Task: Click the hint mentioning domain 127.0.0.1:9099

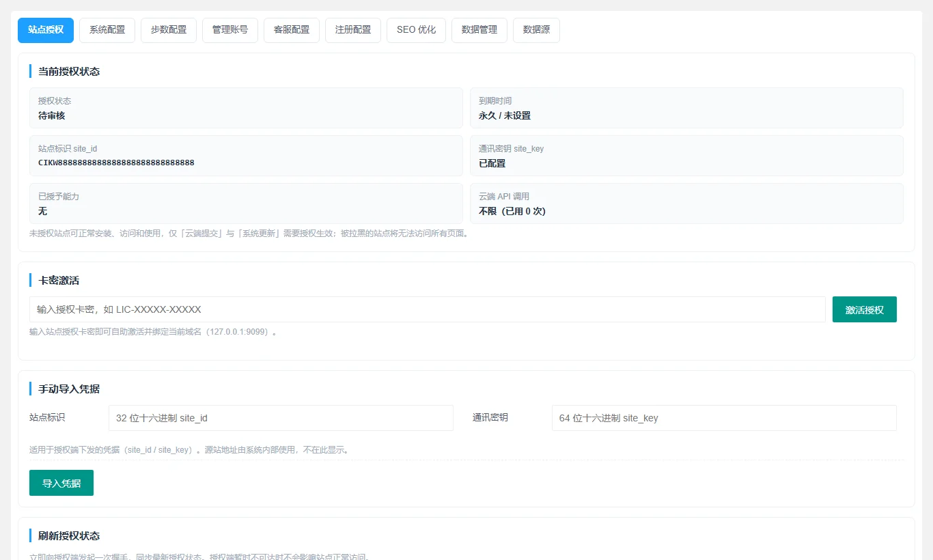Action: (x=154, y=332)
